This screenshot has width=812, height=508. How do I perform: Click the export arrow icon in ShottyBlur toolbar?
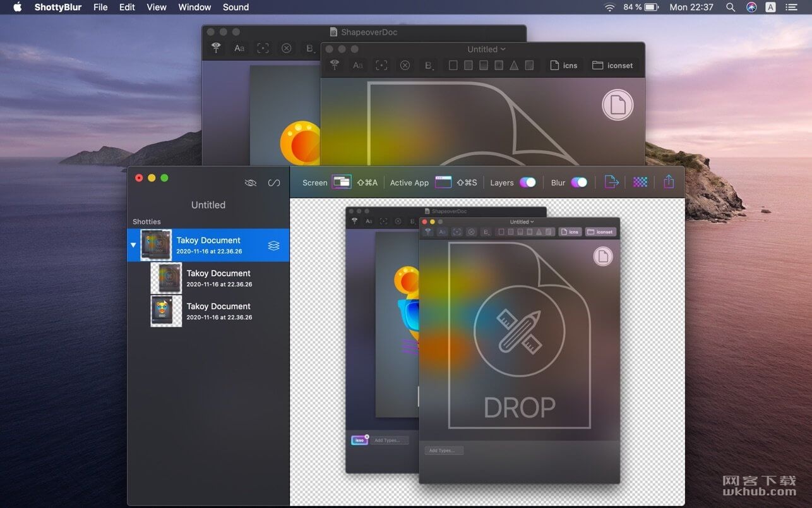(611, 182)
